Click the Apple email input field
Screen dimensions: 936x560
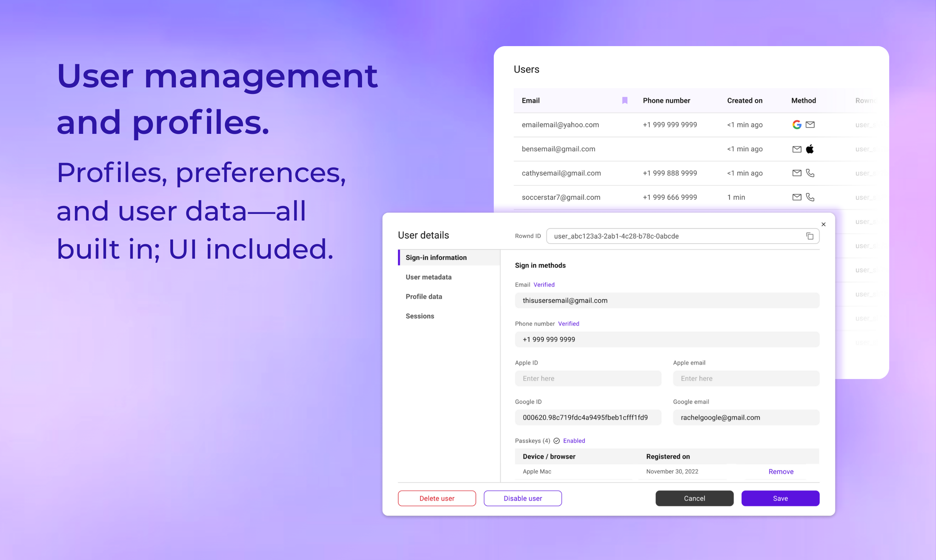[x=746, y=379]
